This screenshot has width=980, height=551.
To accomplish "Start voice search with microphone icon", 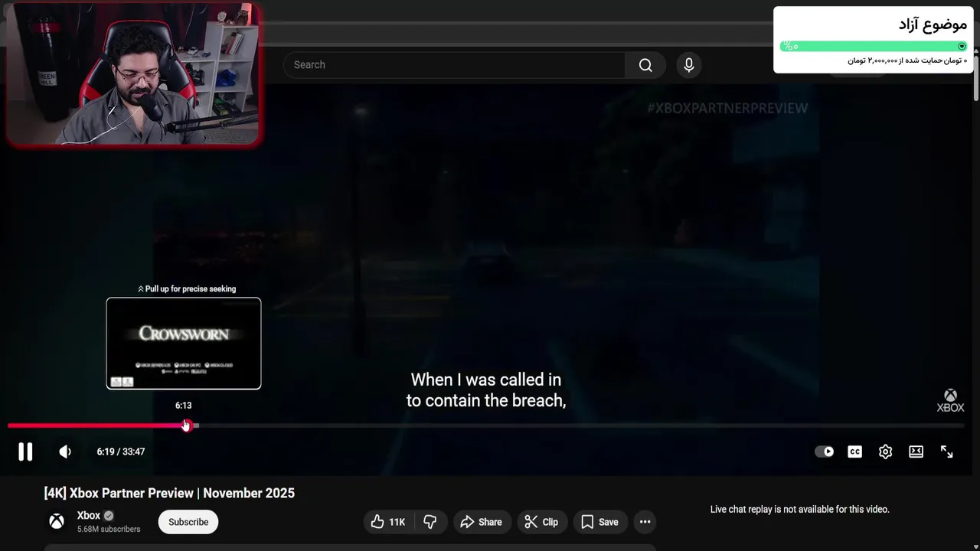I will coord(689,65).
